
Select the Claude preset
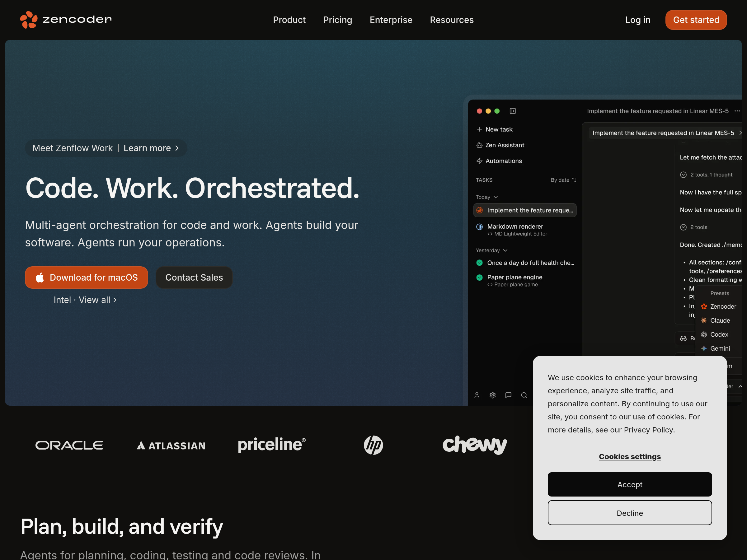click(x=720, y=320)
